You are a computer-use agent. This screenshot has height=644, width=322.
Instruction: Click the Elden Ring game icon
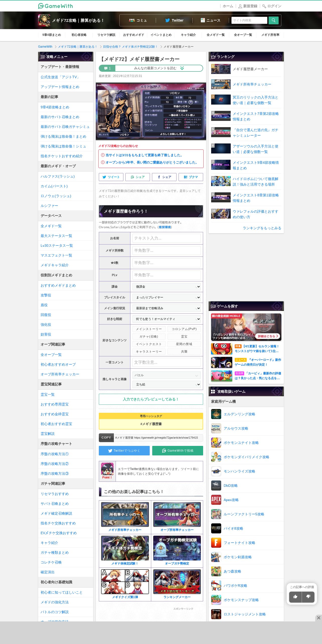(x=216, y=414)
